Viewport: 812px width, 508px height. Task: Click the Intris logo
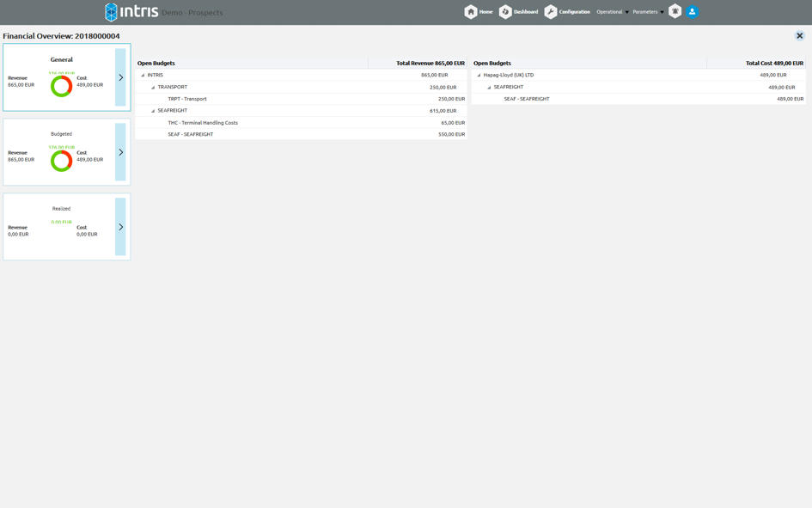(131, 12)
